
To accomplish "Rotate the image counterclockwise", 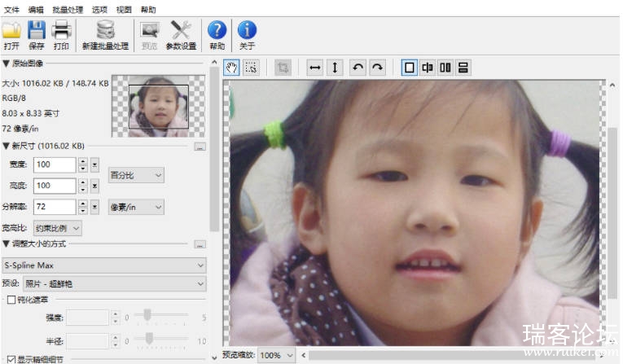I will [358, 68].
